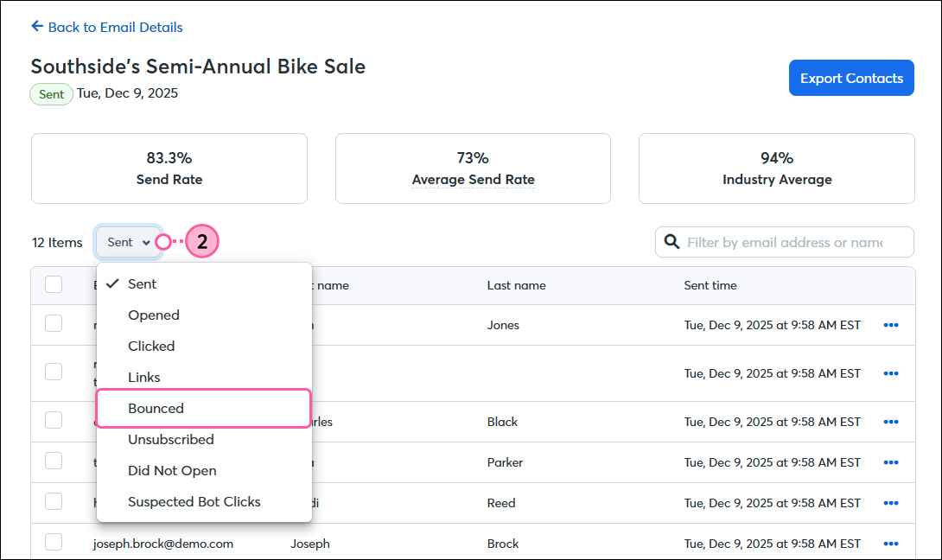Choose Bounced from the filter list
This screenshot has height=560, width=942.
pos(156,408)
